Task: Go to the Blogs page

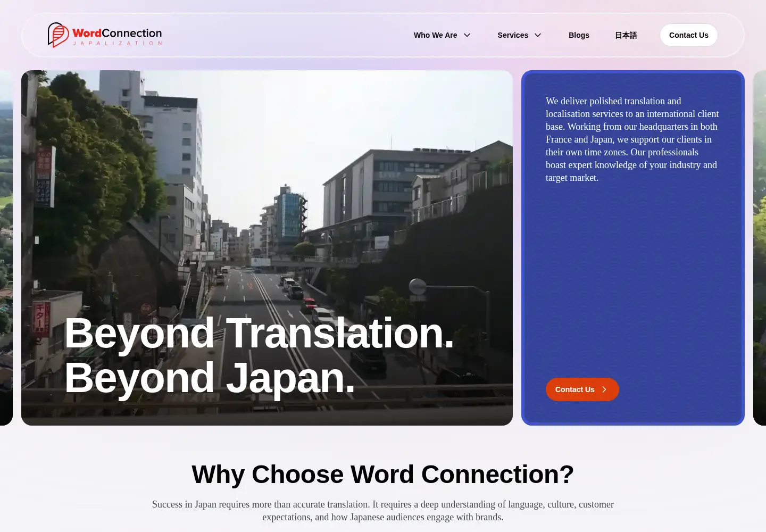Action: (x=579, y=35)
